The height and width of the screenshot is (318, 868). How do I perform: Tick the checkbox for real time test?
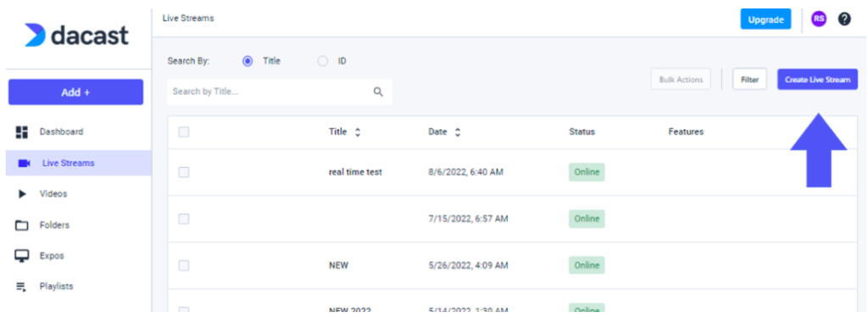click(184, 172)
